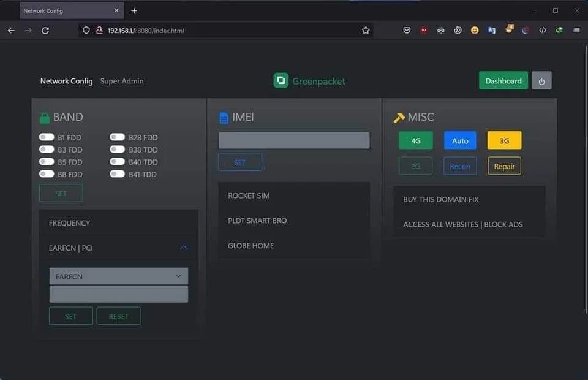Screen dimensions: 588x380
Task: Click the Greenpacket logo icon
Action: pos(281,80)
